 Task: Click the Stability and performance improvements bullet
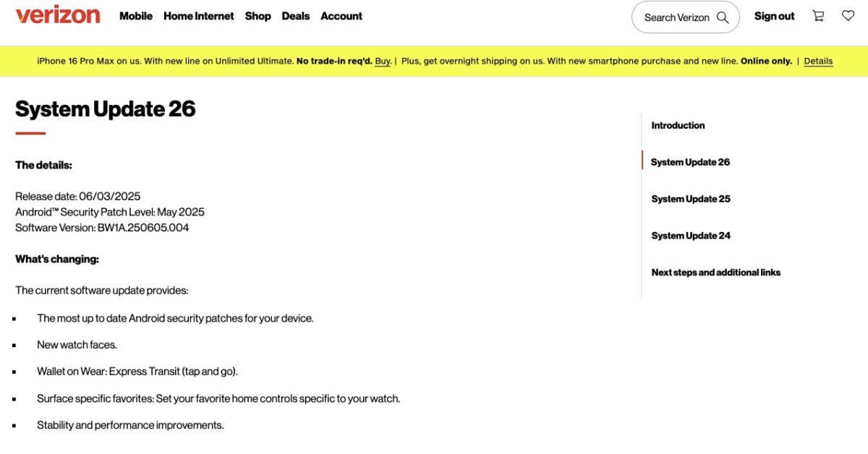130,425
